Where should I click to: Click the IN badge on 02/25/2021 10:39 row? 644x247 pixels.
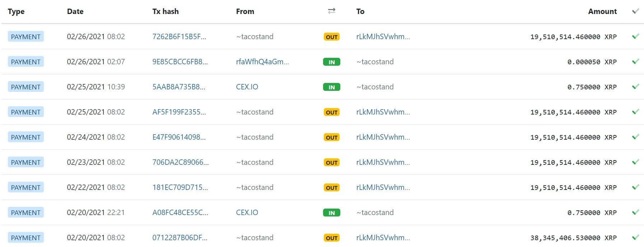332,87
